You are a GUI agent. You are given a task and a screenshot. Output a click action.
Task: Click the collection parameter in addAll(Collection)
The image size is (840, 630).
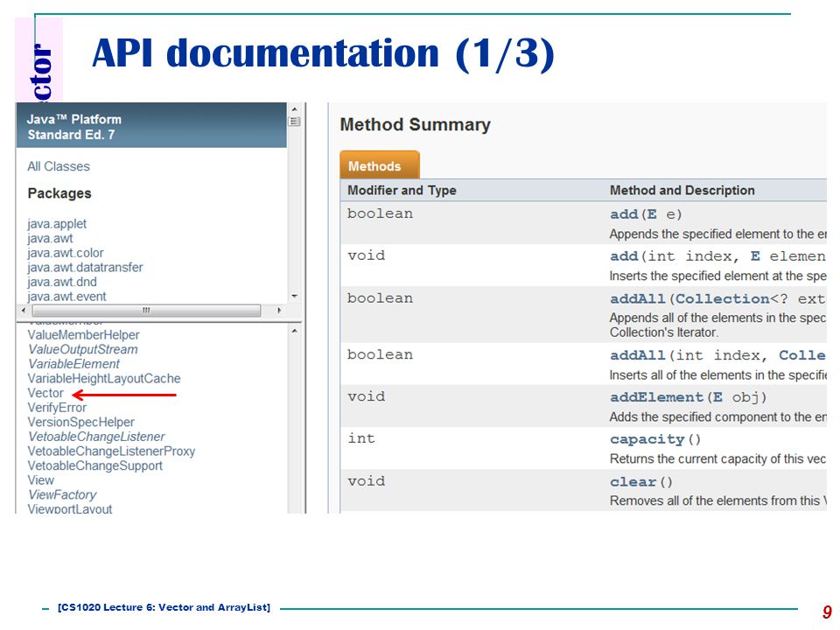[722, 298]
